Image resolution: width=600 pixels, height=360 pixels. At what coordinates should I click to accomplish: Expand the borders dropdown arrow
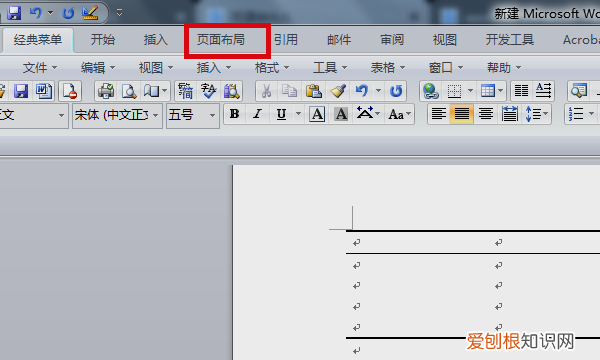pyautogui.click(x=471, y=91)
